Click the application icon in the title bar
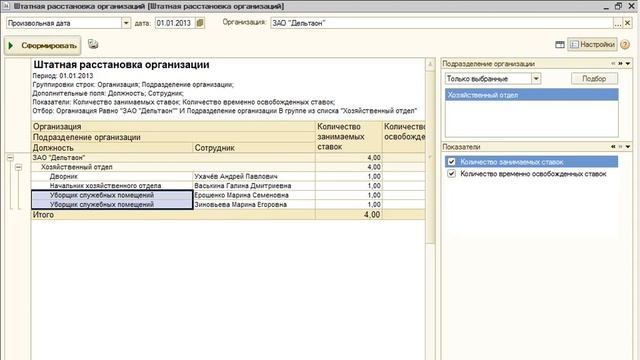Image resolution: width=640 pixels, height=360 pixels. (6, 6)
